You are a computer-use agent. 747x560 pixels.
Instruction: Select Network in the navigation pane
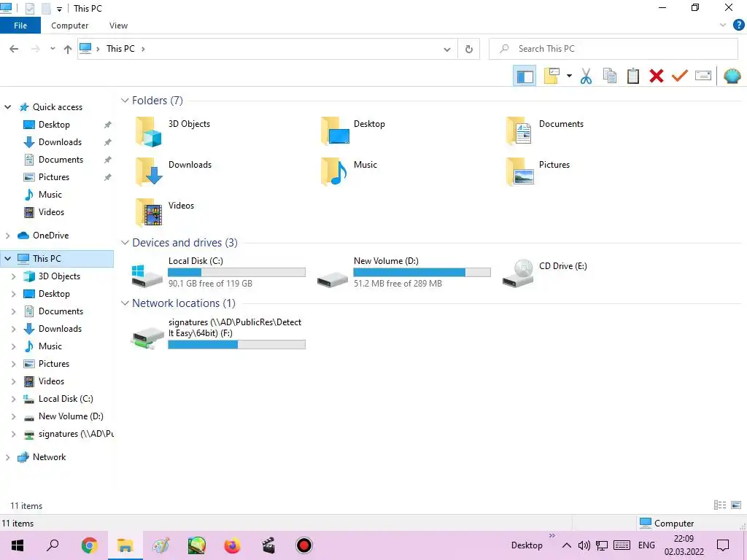click(49, 457)
